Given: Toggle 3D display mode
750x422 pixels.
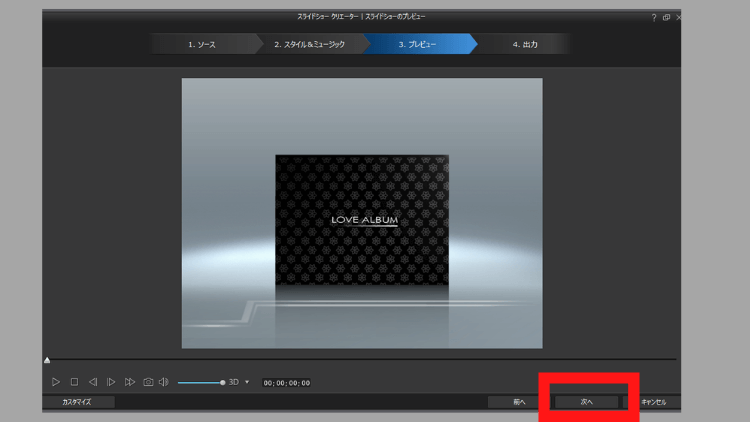Looking at the screenshot, I should pyautogui.click(x=234, y=382).
